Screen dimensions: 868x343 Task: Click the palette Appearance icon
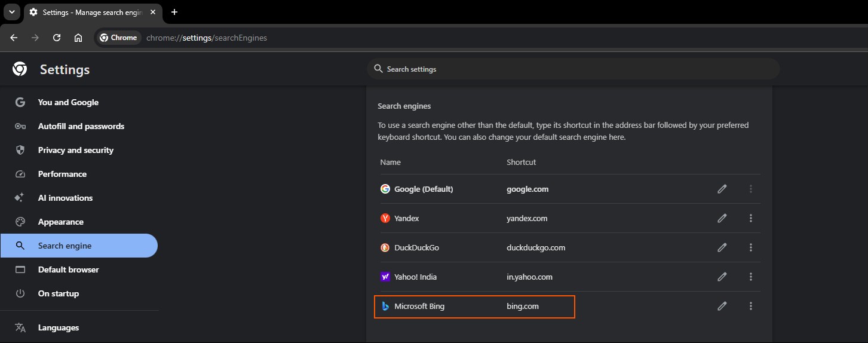click(x=20, y=222)
